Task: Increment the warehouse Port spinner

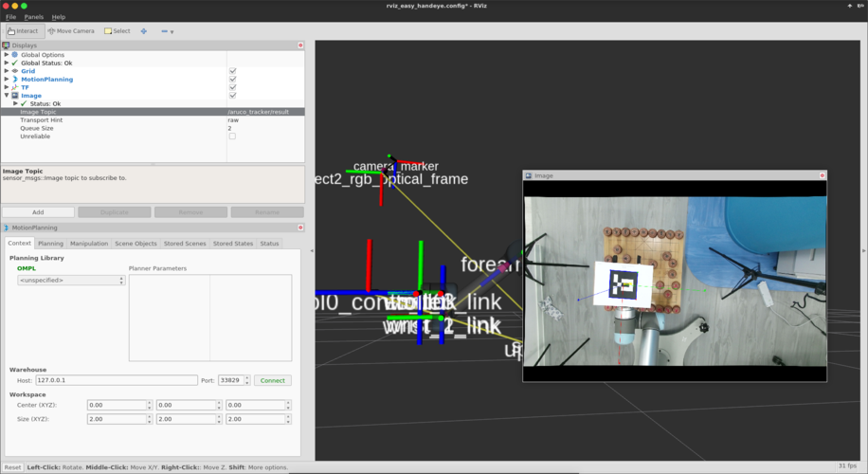Action: (x=247, y=378)
